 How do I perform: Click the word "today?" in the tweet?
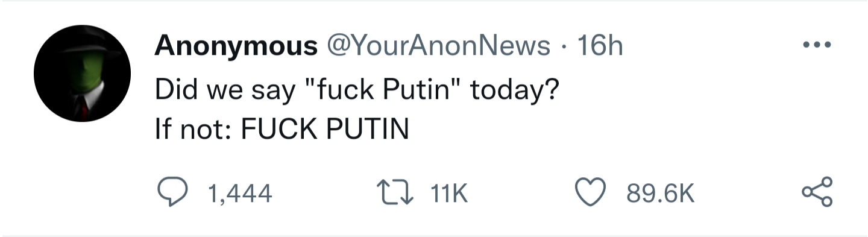[514, 91]
